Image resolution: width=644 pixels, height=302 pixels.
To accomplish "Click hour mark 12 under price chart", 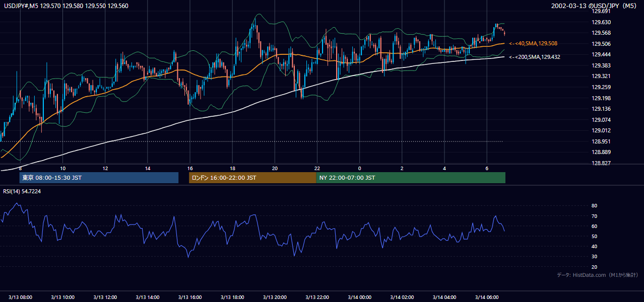I will pos(105,168).
